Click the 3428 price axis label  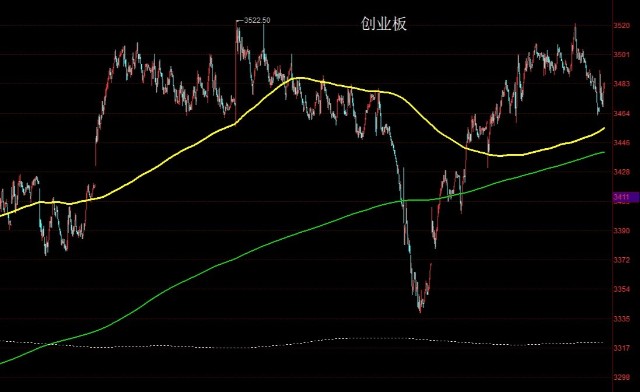[x=622, y=172]
